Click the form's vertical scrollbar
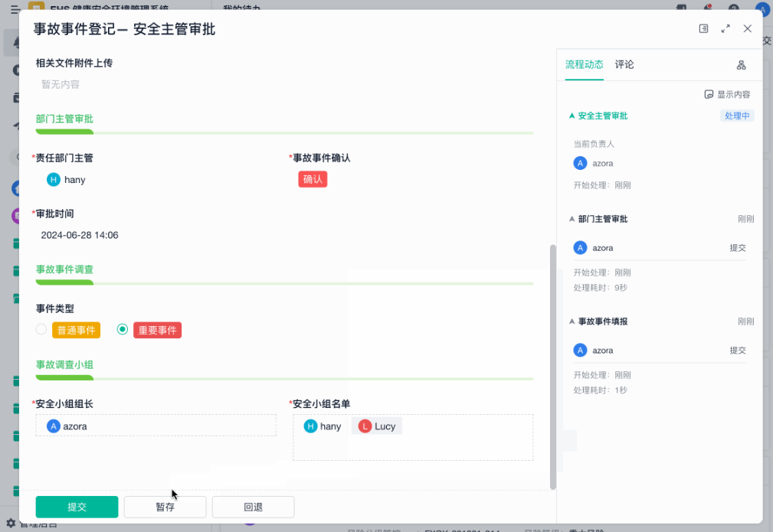 (x=553, y=367)
